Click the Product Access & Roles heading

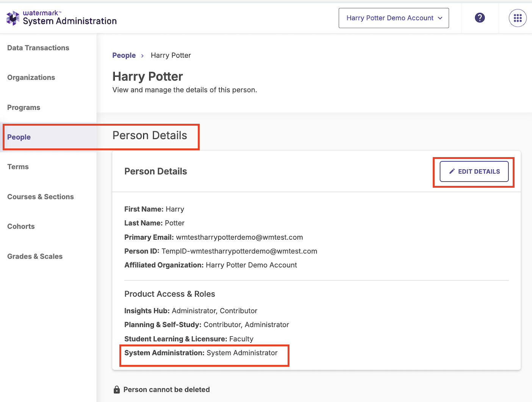tap(170, 294)
